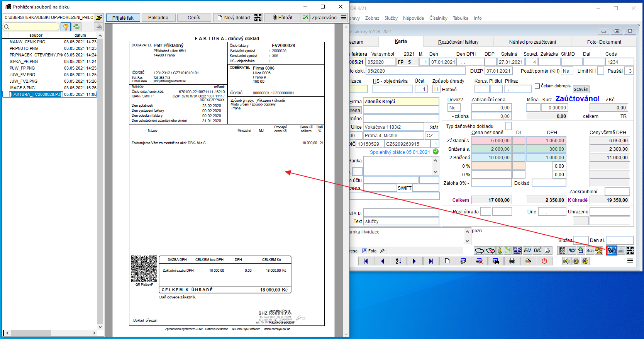The width and height of the screenshot is (644, 339).
Task: Click the printer icon numbered 2
Action: click(576, 261)
